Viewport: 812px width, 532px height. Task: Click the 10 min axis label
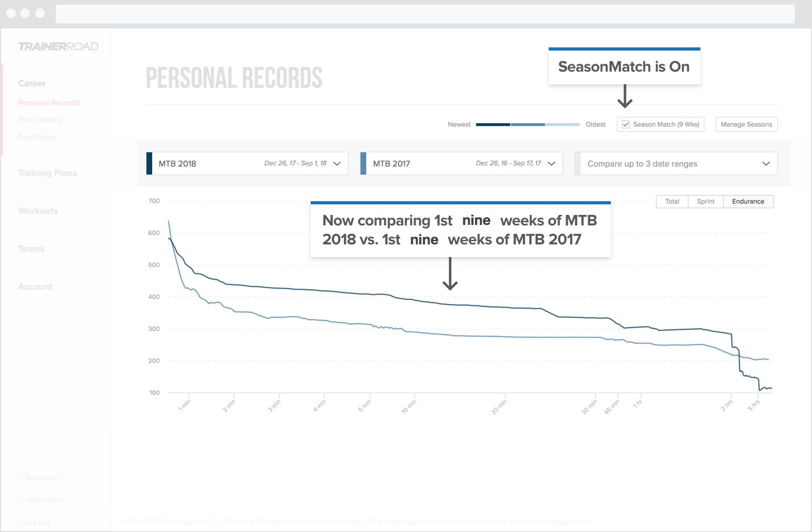409,406
